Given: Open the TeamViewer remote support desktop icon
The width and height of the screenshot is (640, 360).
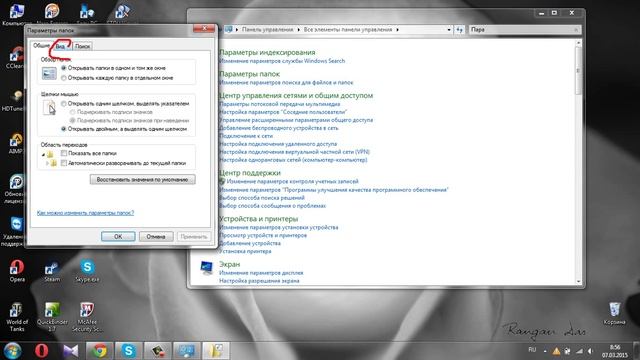Looking at the screenshot, I should (x=16, y=232).
